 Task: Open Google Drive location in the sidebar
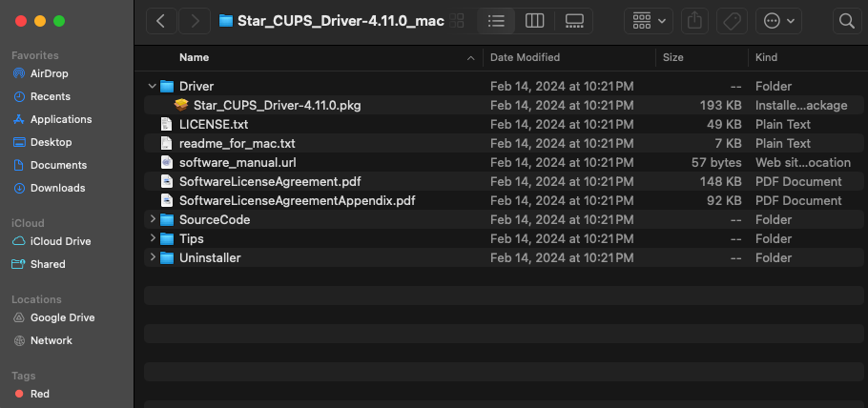click(53, 317)
